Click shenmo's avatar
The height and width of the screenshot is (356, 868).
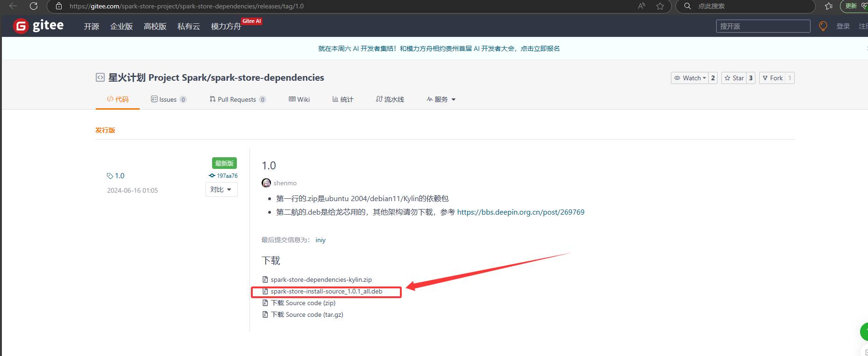[x=266, y=183]
